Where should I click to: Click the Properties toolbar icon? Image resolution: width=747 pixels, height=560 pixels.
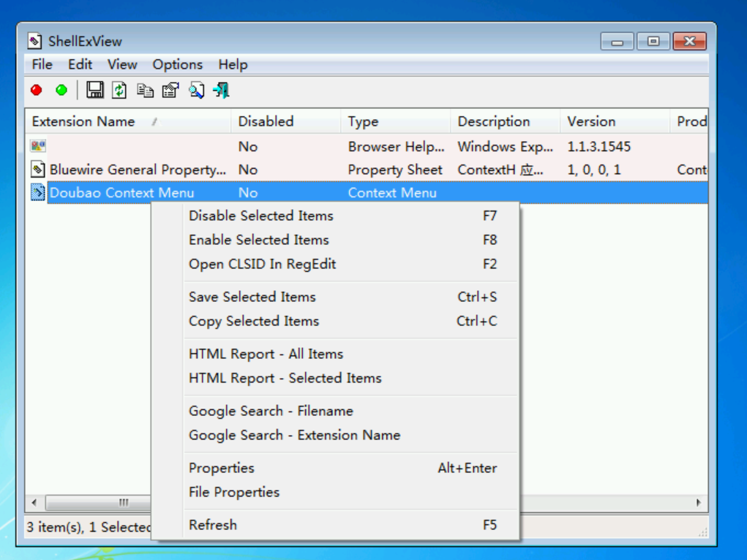pos(170,90)
